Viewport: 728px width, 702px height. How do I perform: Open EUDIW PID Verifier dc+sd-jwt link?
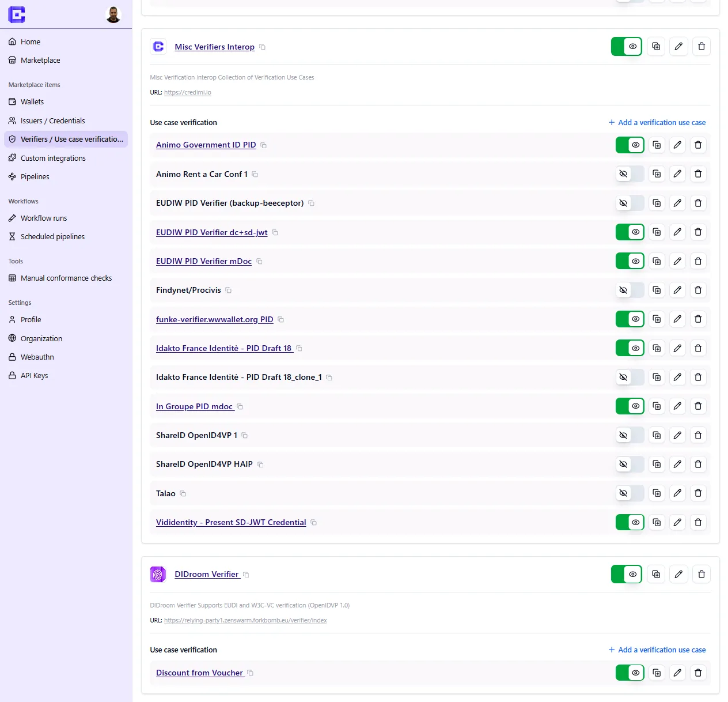211,232
